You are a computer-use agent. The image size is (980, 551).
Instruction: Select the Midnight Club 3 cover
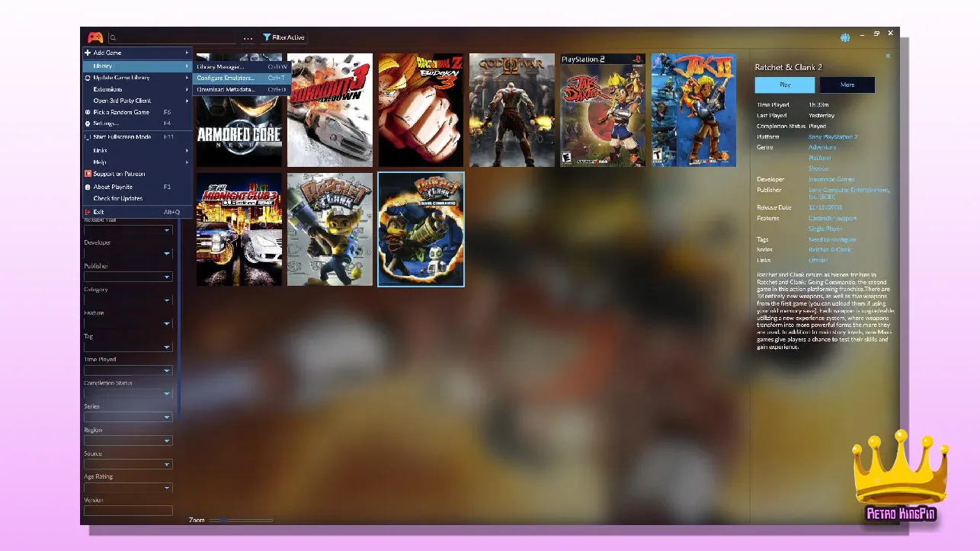click(239, 229)
